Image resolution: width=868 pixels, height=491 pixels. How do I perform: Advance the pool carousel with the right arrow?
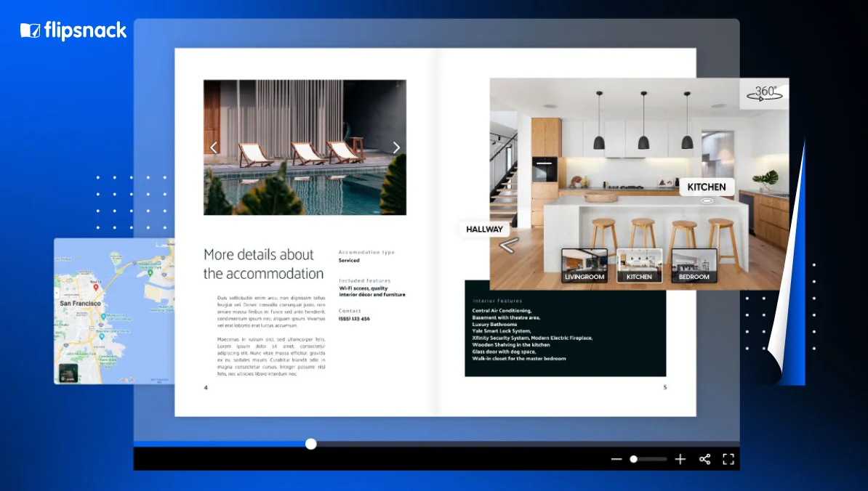(396, 147)
